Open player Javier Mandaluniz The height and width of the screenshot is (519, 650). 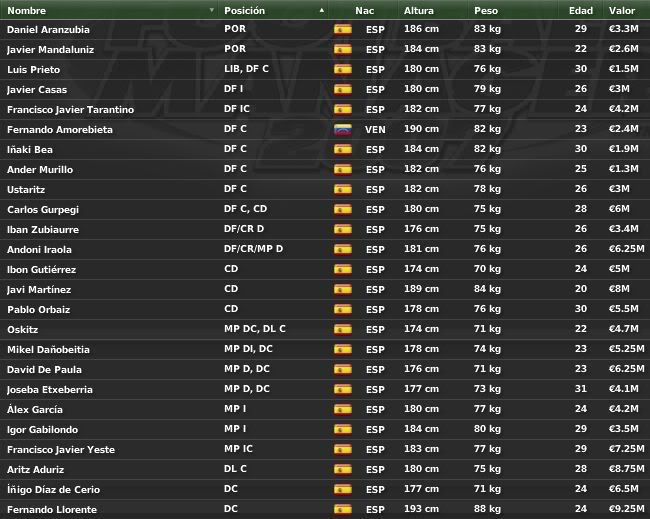pos(51,50)
